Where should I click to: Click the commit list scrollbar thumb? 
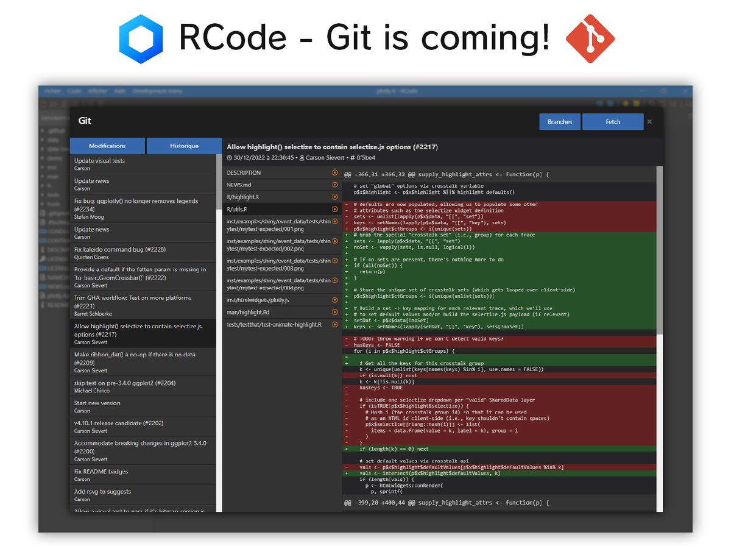(x=219, y=182)
